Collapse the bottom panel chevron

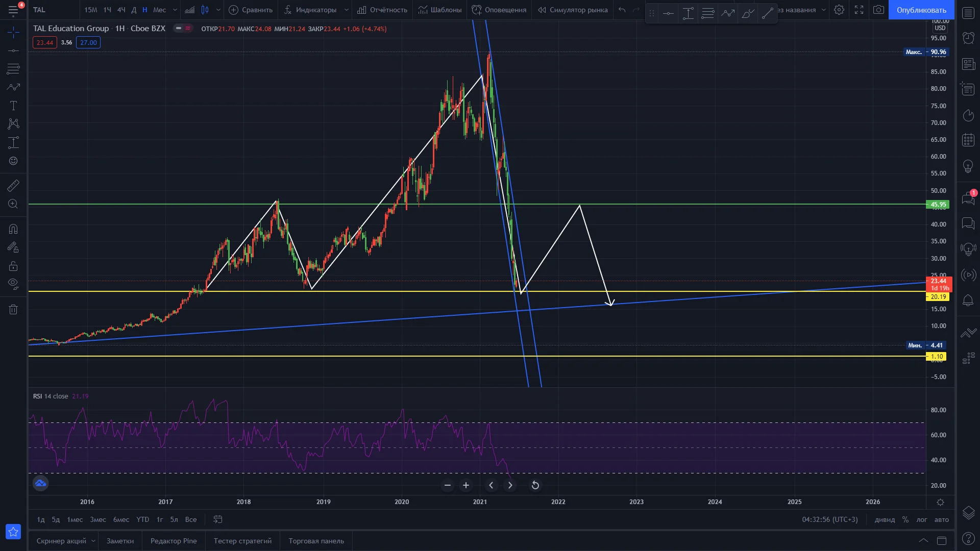(x=923, y=540)
